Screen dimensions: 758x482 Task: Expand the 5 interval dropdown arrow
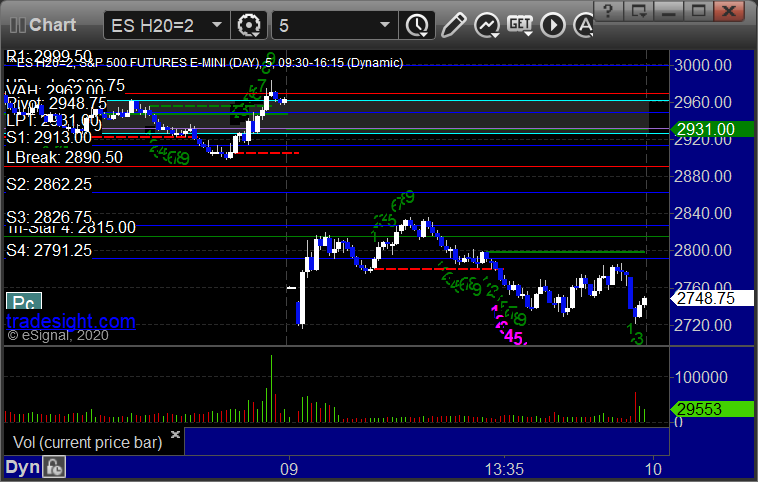pos(385,25)
